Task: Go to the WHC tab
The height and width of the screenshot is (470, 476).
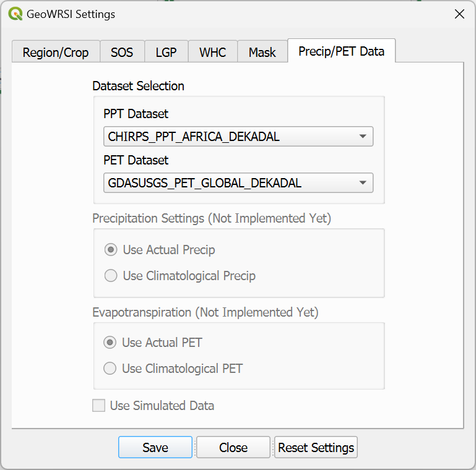Action: pos(212,53)
